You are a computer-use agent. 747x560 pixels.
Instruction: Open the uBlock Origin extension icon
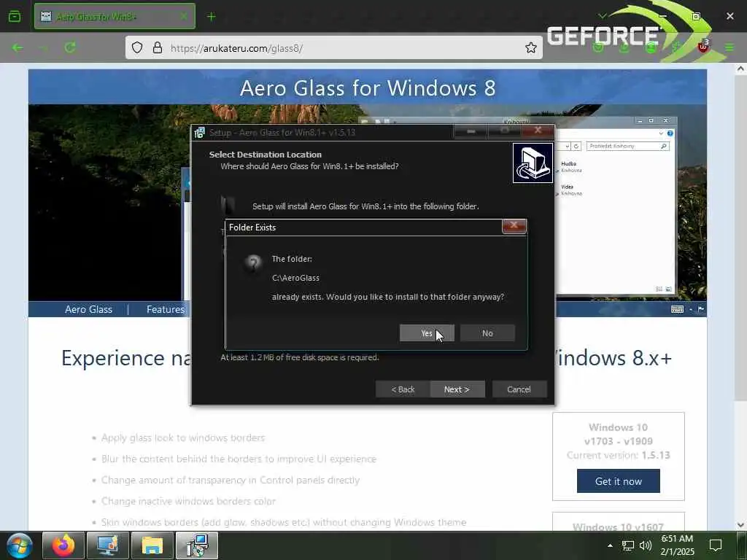703,47
